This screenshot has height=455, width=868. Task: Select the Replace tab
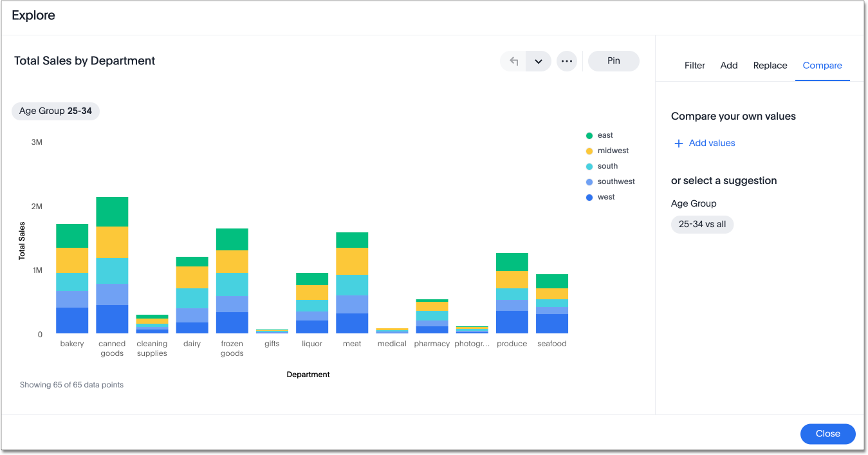(770, 65)
